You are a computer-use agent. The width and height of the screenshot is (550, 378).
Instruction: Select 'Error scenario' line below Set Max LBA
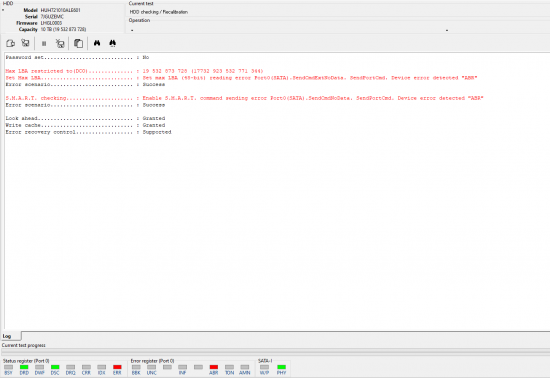coord(85,85)
